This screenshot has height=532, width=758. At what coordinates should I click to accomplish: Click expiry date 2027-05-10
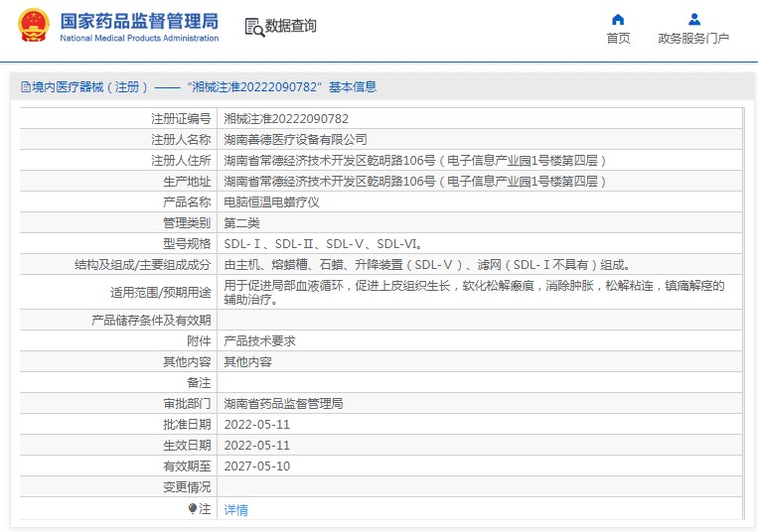pyautogui.click(x=256, y=465)
